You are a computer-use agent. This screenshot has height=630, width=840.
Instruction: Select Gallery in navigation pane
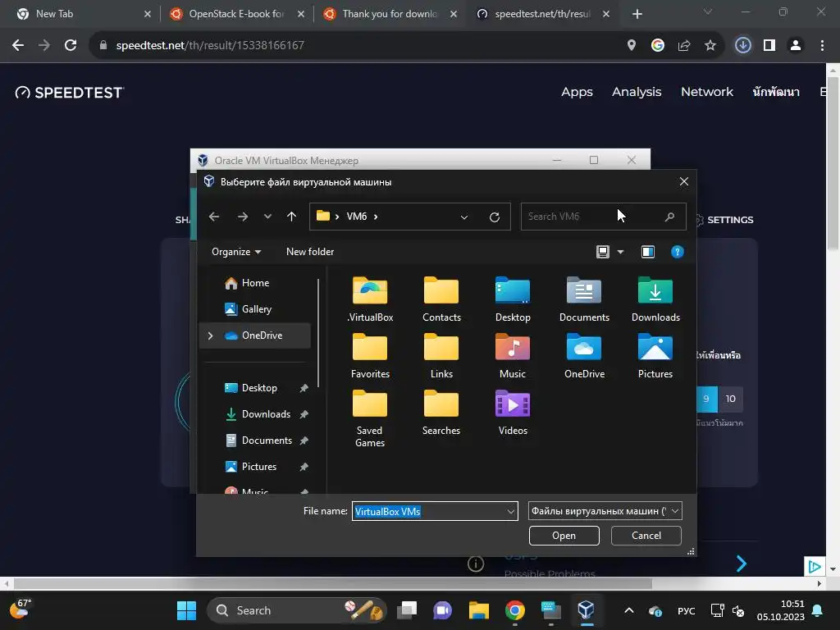tap(254, 309)
